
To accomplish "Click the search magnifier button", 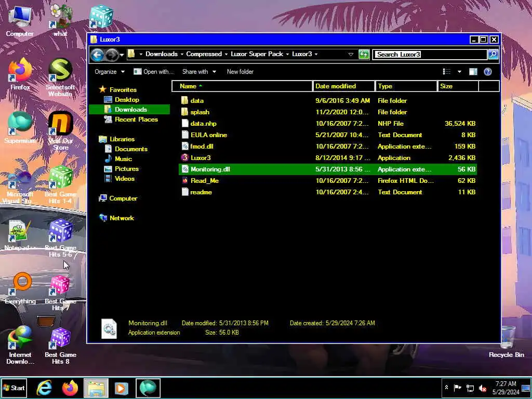I will (x=493, y=54).
